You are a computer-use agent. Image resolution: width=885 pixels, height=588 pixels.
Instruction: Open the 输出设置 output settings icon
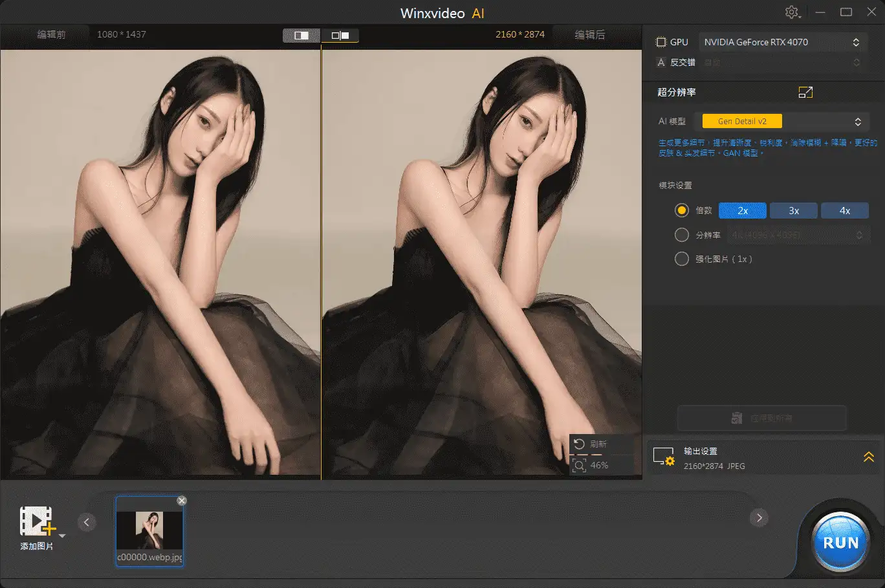coord(663,457)
